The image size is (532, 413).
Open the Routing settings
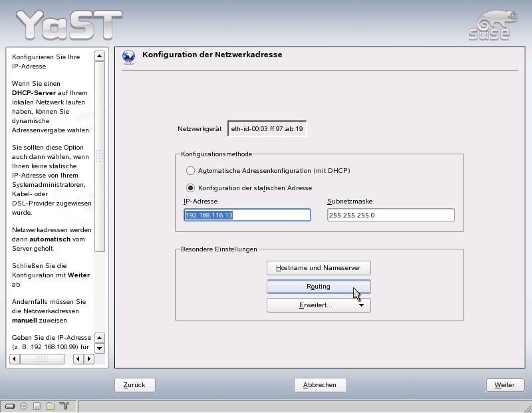(x=319, y=287)
